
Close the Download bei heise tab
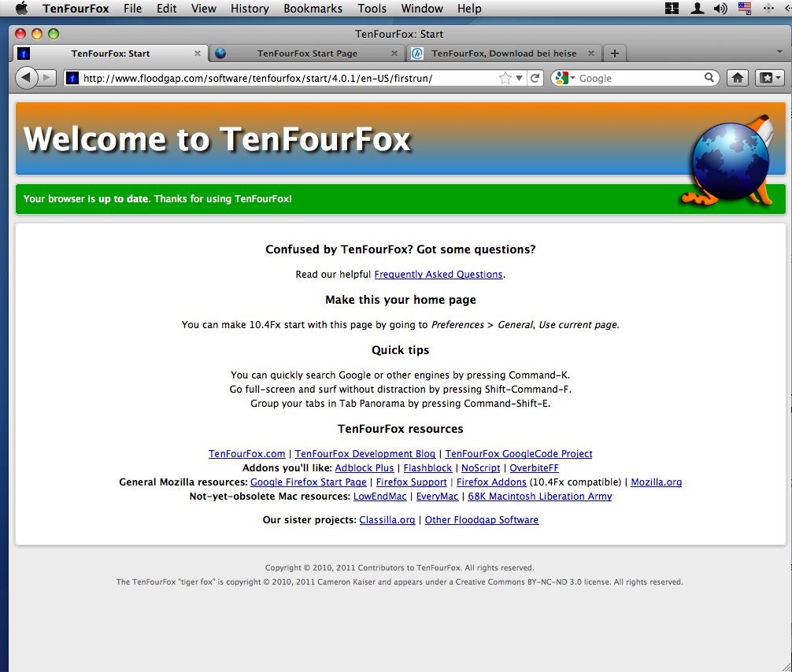pyautogui.click(x=590, y=53)
